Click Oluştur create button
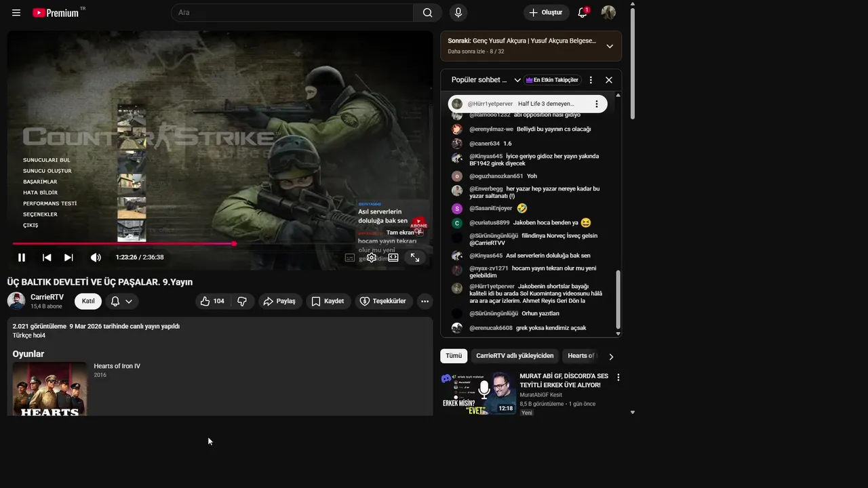The width and height of the screenshot is (868, 488). pyautogui.click(x=546, y=13)
